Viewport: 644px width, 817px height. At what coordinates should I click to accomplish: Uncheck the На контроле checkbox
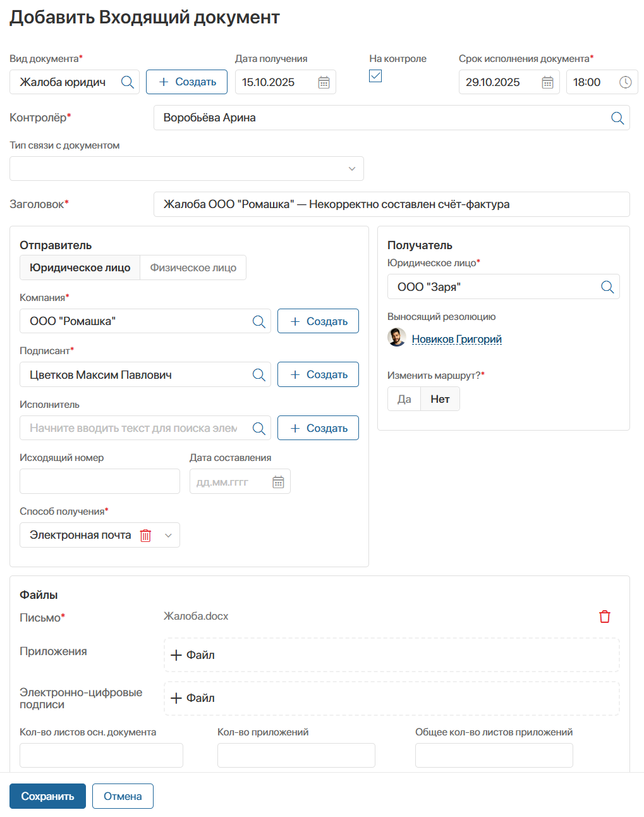pyautogui.click(x=375, y=76)
